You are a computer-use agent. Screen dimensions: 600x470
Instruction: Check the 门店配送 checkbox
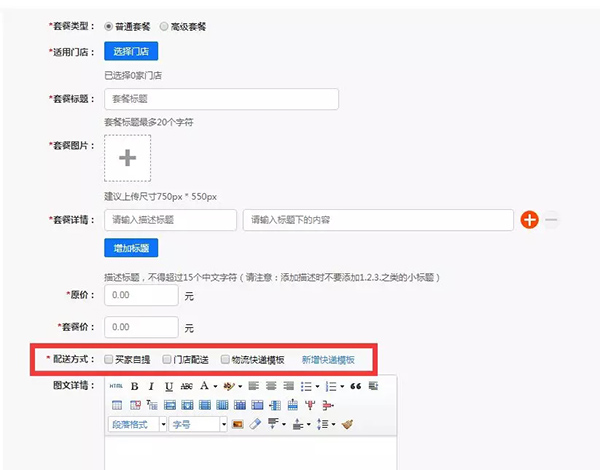[x=167, y=359]
